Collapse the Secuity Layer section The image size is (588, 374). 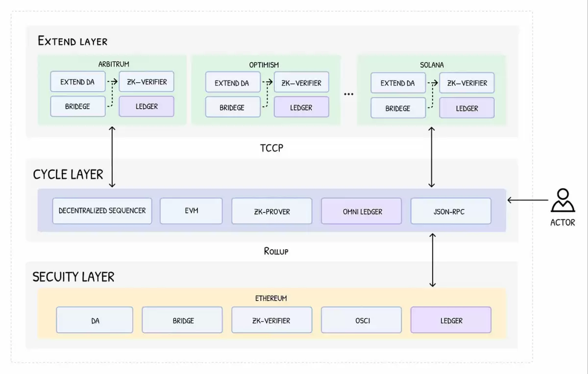(73, 277)
